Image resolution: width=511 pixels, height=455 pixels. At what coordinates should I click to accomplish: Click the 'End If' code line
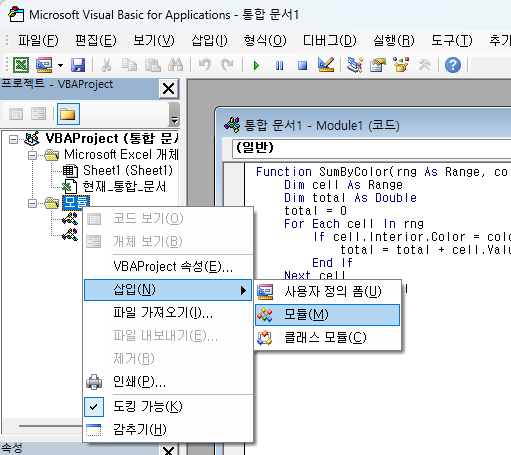332,263
